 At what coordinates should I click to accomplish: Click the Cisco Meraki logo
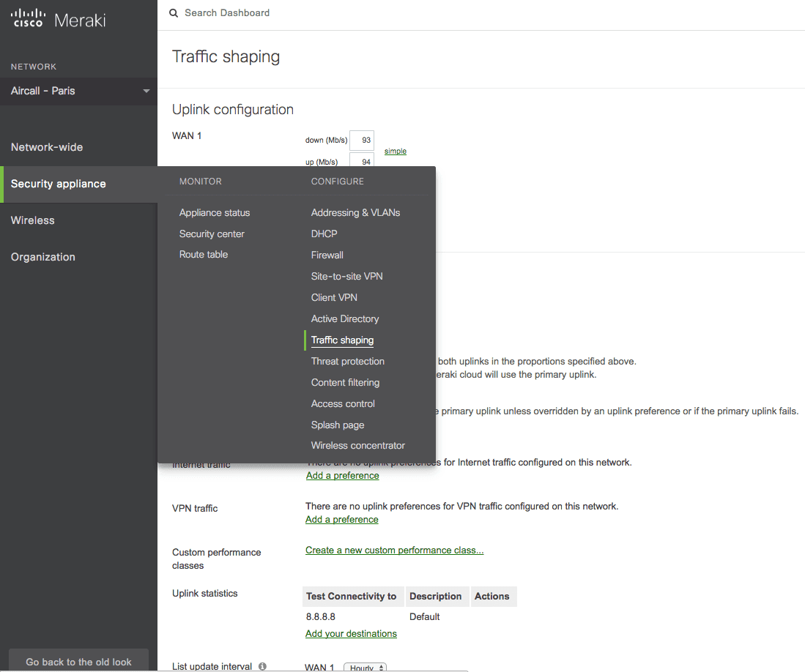(59, 20)
